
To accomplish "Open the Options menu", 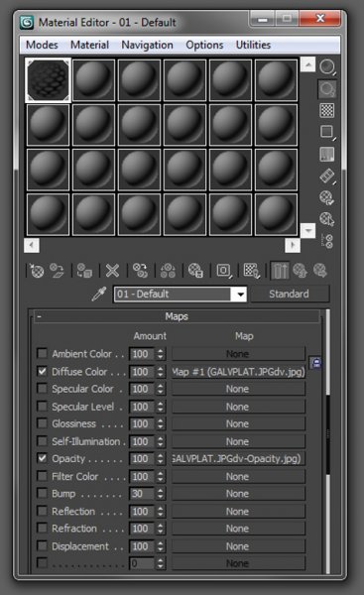I will click(x=204, y=45).
